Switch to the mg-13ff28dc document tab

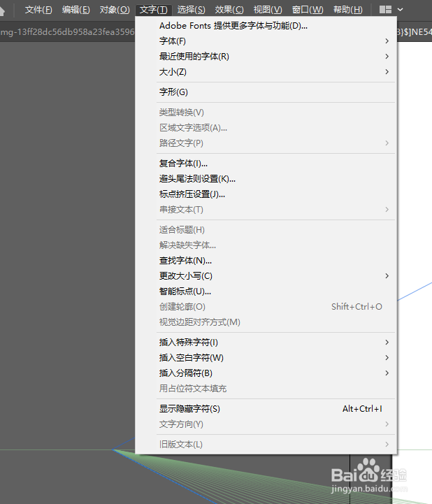coord(67,32)
